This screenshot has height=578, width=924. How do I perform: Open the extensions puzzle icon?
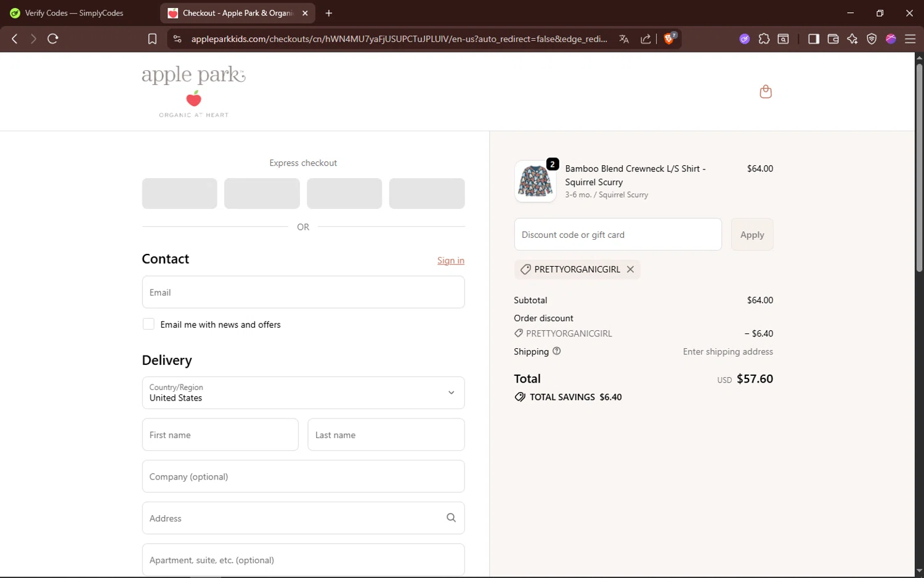point(764,39)
